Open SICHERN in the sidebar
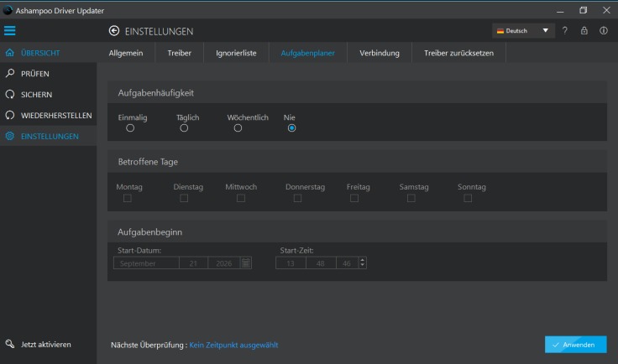 48,95
